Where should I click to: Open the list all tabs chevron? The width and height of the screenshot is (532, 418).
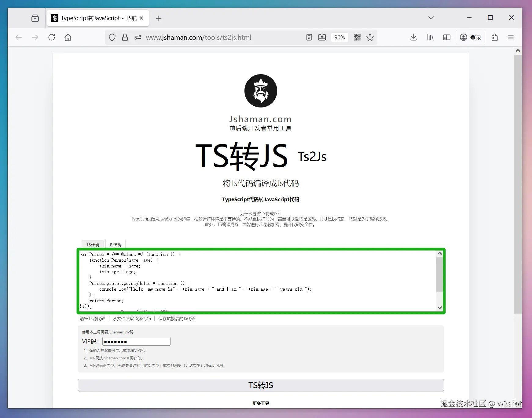pyautogui.click(x=431, y=18)
